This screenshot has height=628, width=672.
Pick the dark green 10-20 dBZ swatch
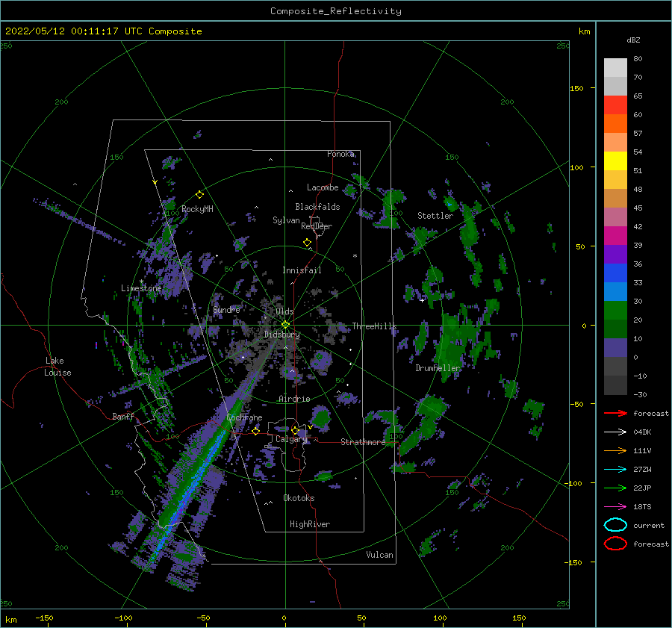coord(615,329)
